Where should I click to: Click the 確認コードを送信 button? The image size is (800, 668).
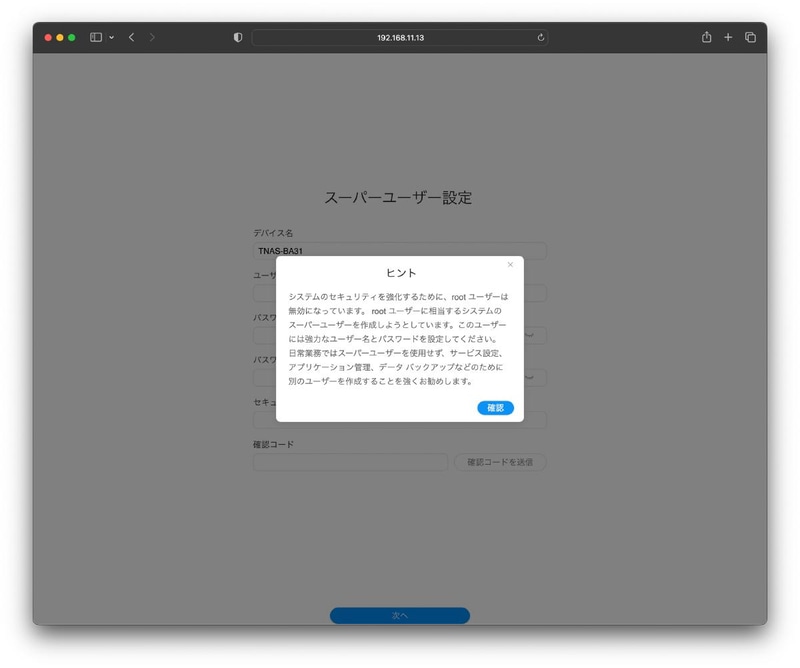500,462
